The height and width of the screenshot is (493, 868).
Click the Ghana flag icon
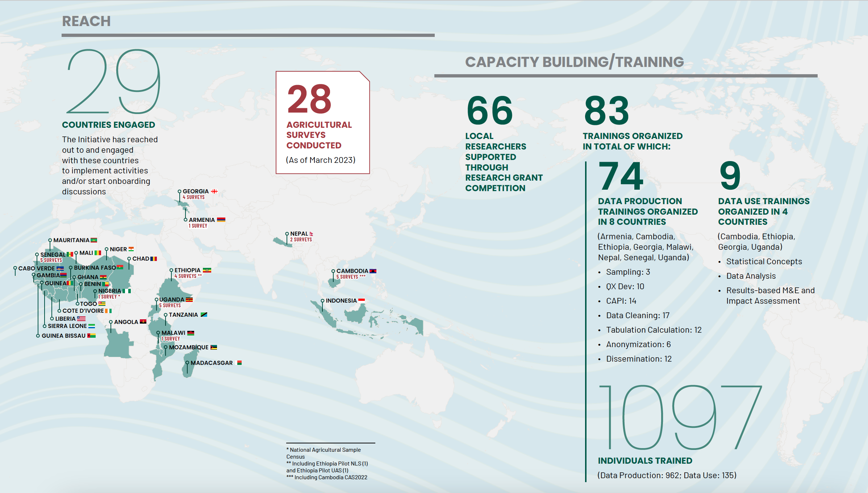click(103, 277)
